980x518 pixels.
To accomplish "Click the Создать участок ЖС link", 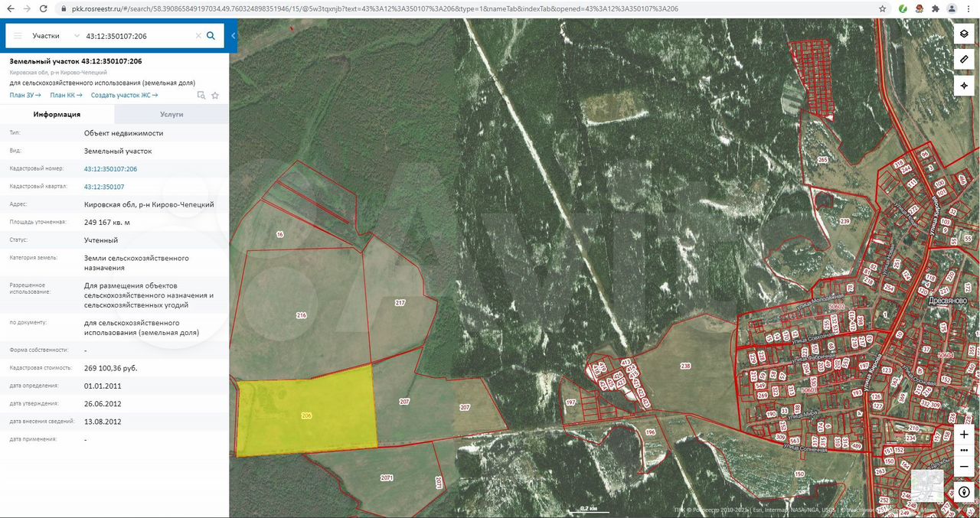I will tap(124, 95).
